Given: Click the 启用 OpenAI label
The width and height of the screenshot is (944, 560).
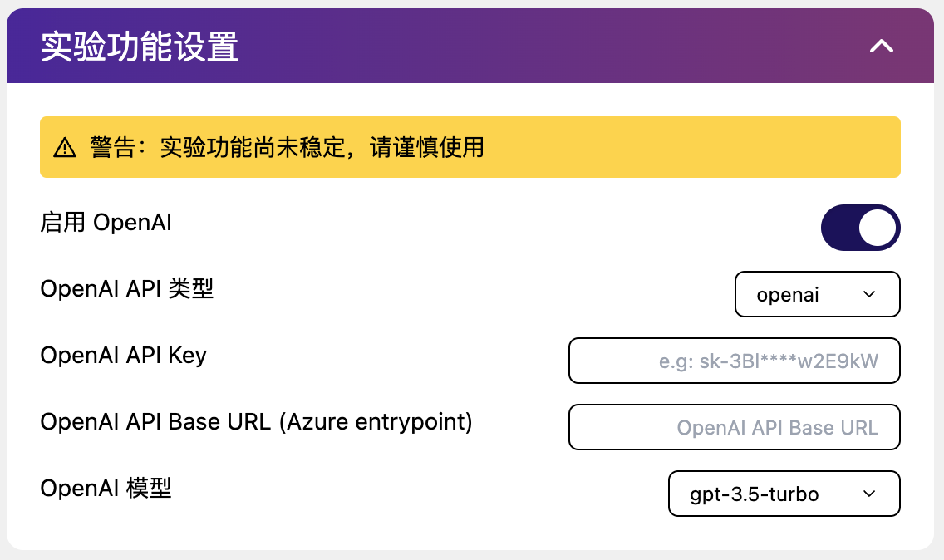Looking at the screenshot, I should [x=106, y=223].
